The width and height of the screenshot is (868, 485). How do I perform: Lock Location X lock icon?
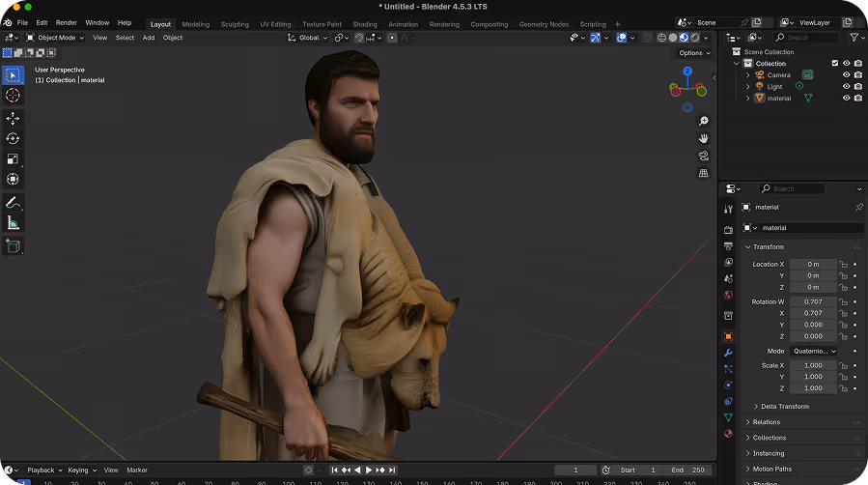coord(843,264)
